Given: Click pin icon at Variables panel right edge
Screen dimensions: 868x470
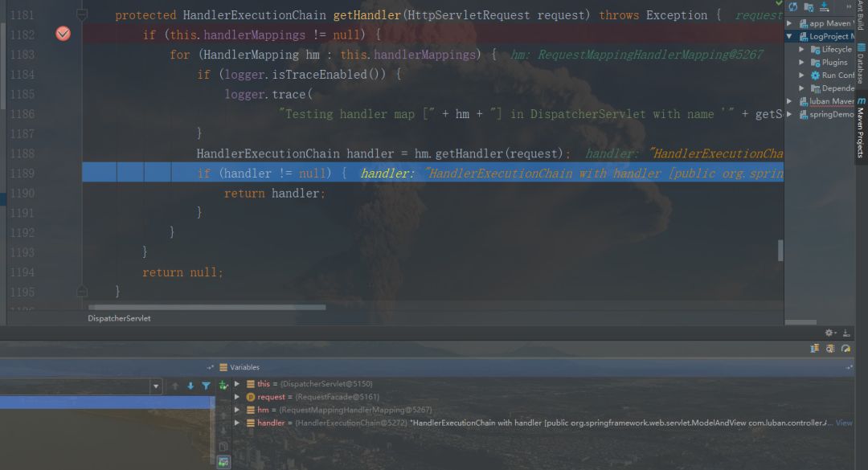Looking at the screenshot, I should click(849, 367).
